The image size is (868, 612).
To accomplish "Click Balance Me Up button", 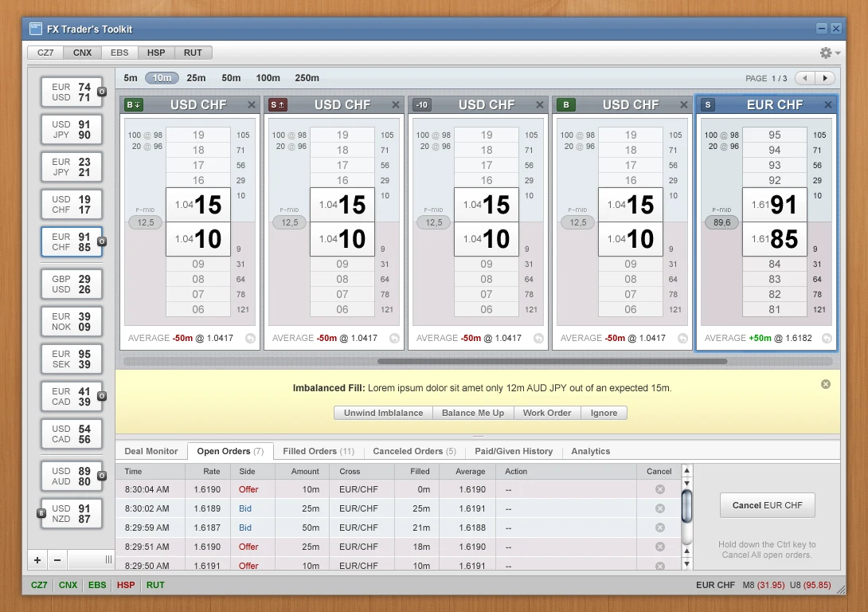I will pos(473,413).
